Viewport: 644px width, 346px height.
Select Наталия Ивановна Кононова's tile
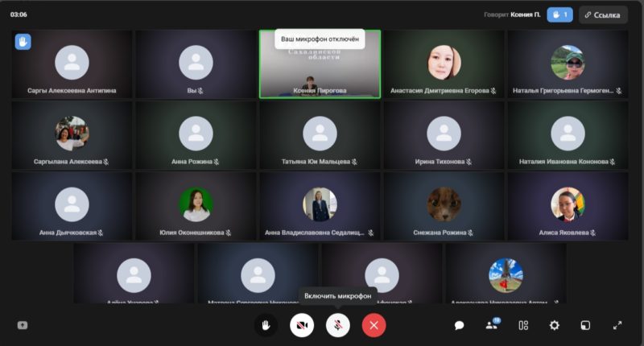coord(568,135)
